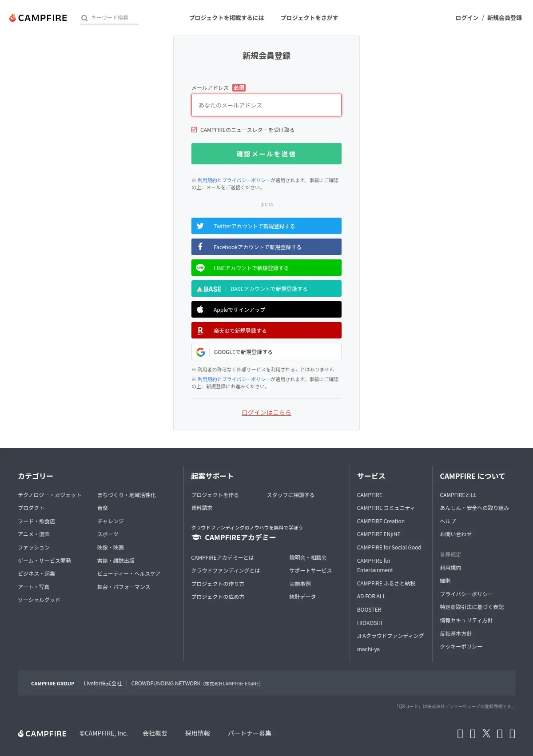Open プロジェクトを掲載するには menu item
533x756 pixels.
point(227,18)
